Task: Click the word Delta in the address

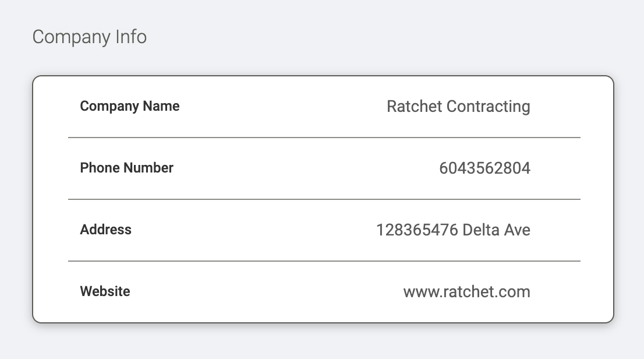Action: [480, 230]
